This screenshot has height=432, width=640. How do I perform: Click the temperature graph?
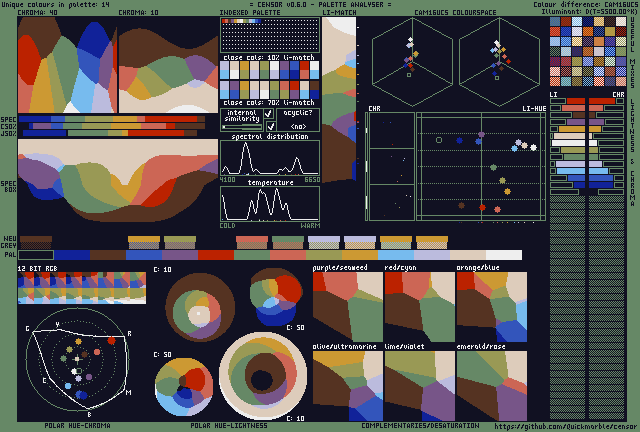(x=270, y=204)
